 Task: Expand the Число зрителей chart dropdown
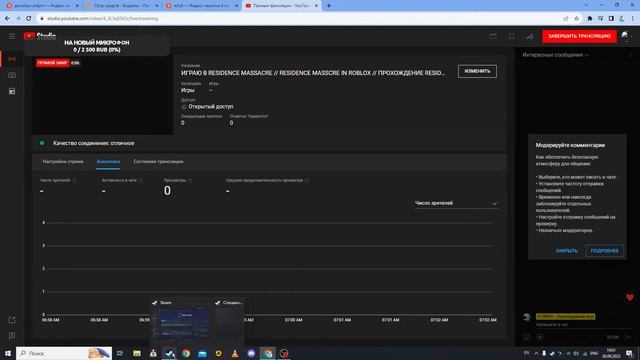pos(456,203)
